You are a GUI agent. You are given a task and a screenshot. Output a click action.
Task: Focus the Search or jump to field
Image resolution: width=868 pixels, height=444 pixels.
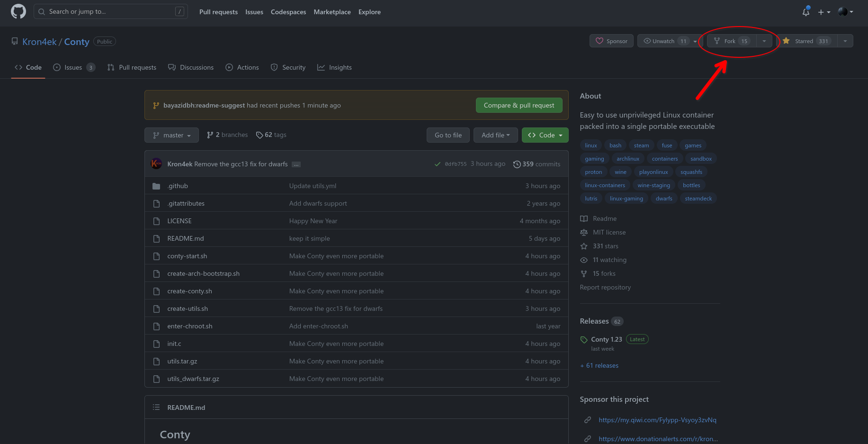coord(111,11)
